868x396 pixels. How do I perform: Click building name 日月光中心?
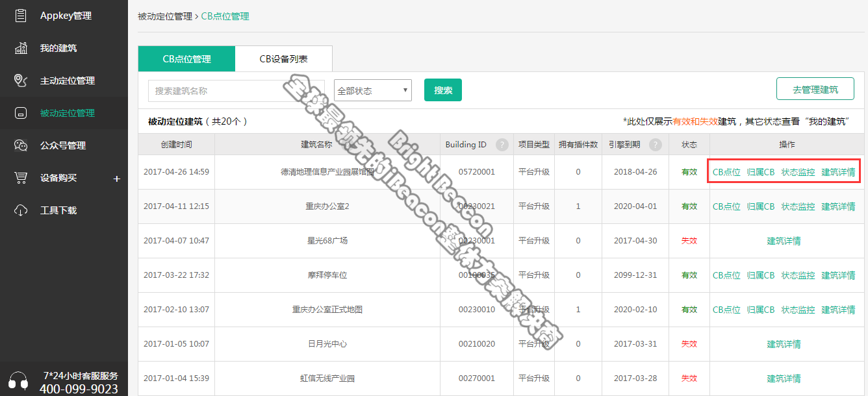pyautogui.click(x=327, y=344)
